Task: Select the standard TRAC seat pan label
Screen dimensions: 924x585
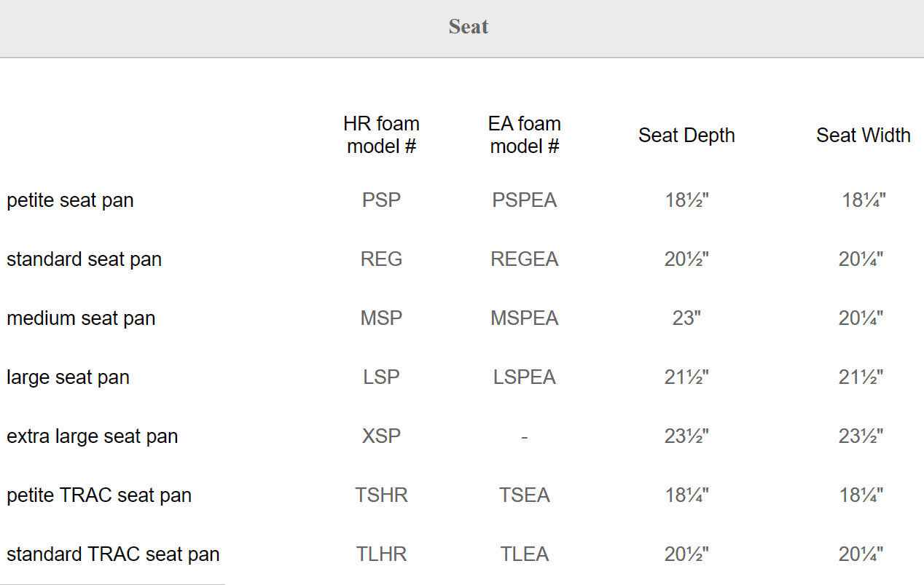Action: (113, 554)
